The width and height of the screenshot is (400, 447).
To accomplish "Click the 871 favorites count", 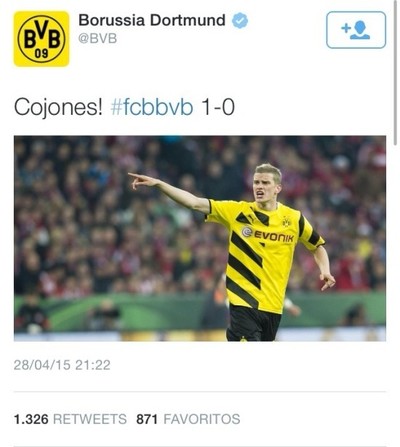I will pyautogui.click(x=147, y=419).
